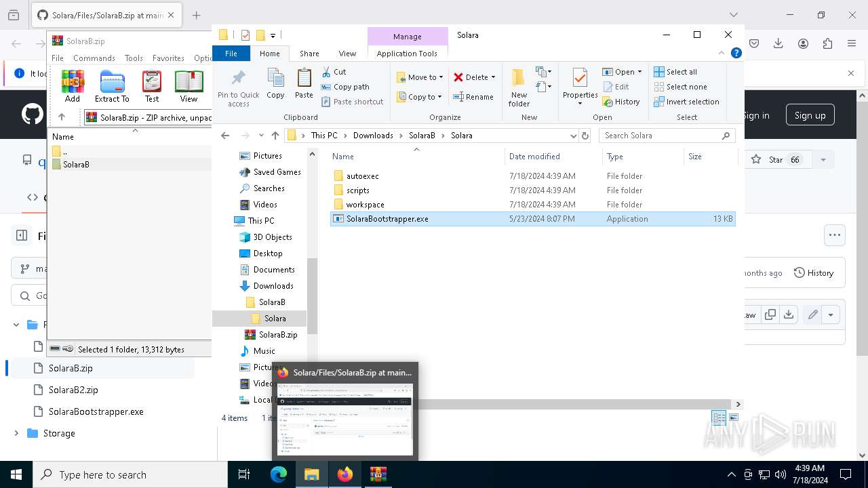
Task: Click the Paste ribbon button
Action: (304, 84)
